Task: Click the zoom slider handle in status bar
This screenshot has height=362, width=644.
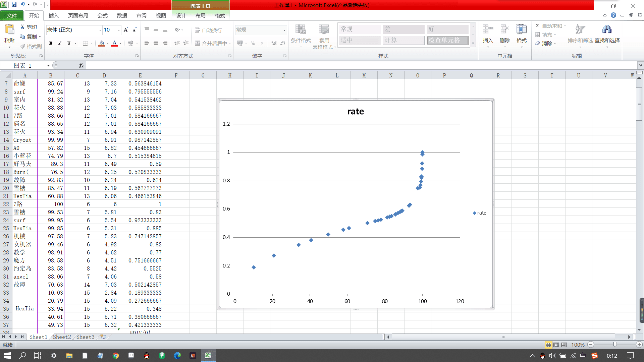Action: tap(615, 345)
